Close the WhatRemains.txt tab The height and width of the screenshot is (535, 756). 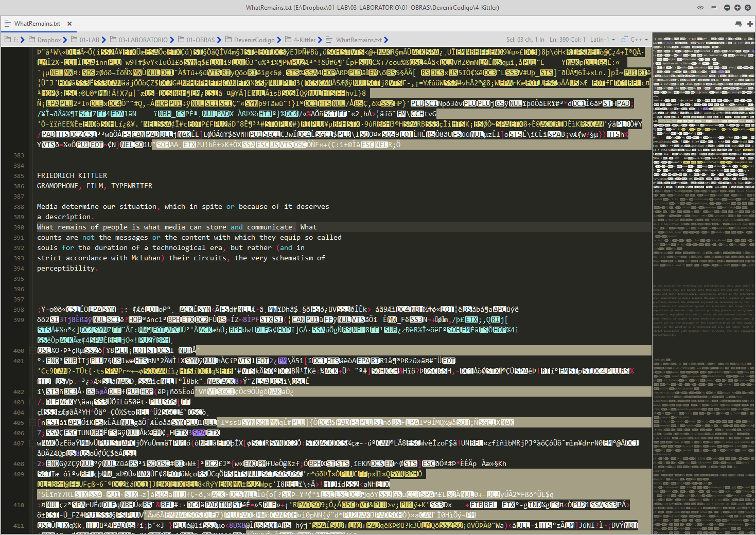pos(69,24)
